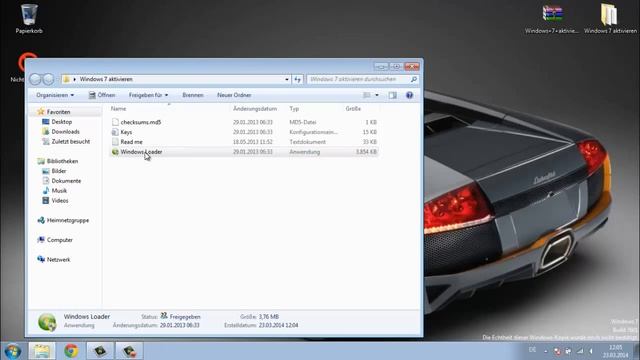Screen dimensions: 640x360
Task: Refresh the folder view button
Action: (298, 79)
